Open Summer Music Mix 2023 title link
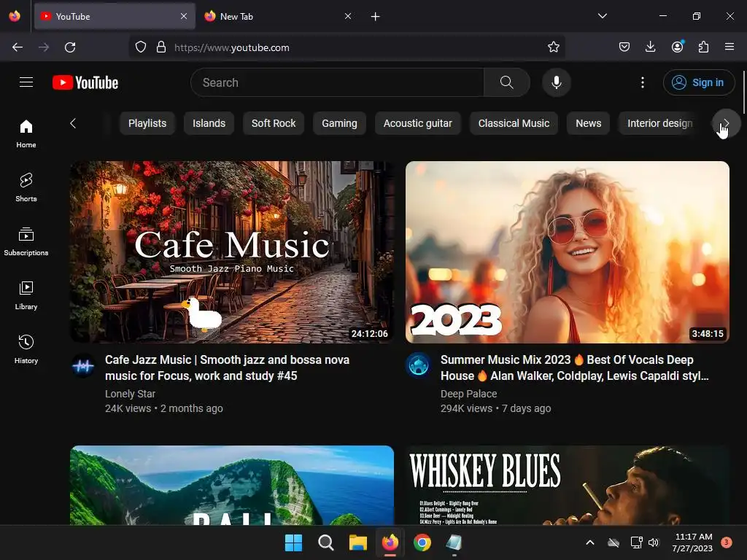747x560 pixels. point(575,367)
